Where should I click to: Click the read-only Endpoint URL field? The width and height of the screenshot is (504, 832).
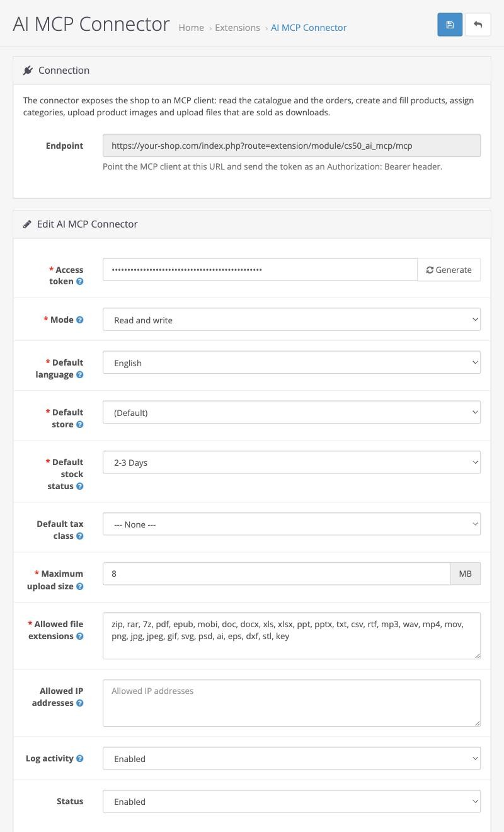click(x=292, y=146)
